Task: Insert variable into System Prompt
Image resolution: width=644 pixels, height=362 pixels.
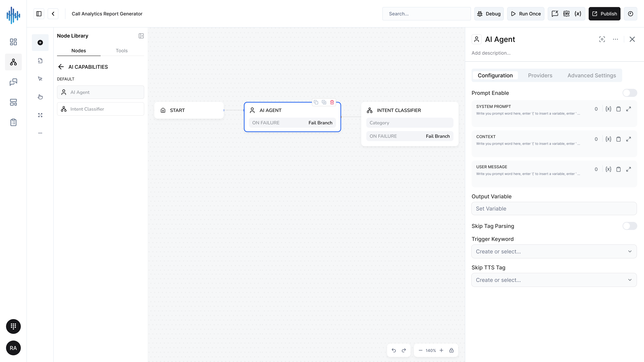Action: tap(608, 109)
